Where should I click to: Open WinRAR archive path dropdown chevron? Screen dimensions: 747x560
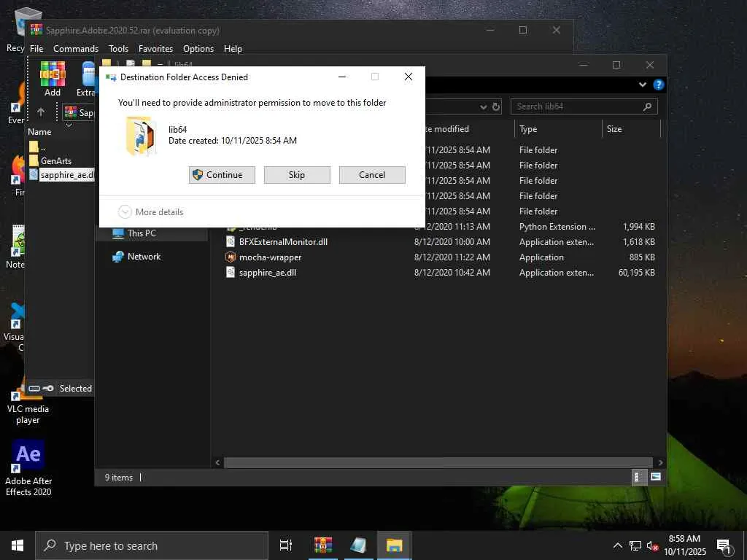(69, 125)
